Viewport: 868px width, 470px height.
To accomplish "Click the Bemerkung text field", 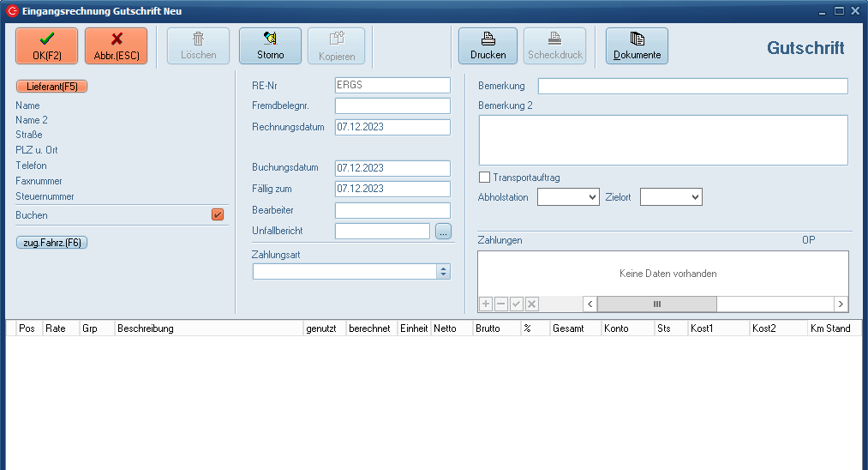I will 692,86.
